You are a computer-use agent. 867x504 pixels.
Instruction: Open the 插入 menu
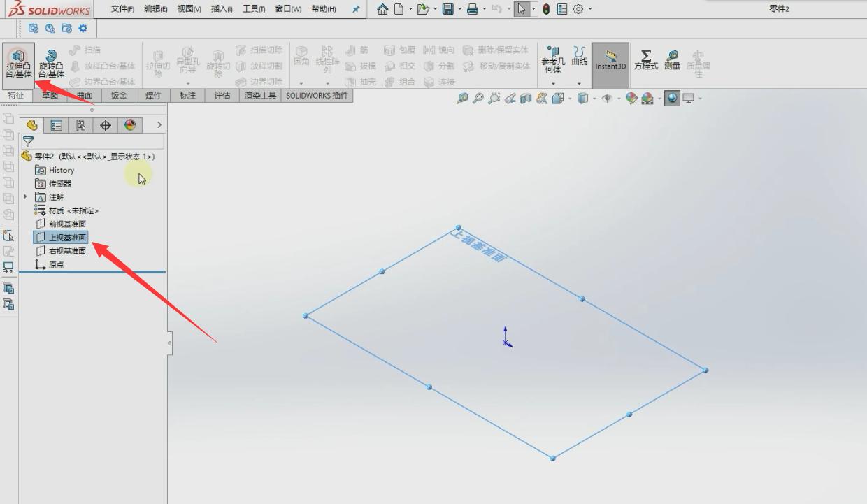(222, 8)
